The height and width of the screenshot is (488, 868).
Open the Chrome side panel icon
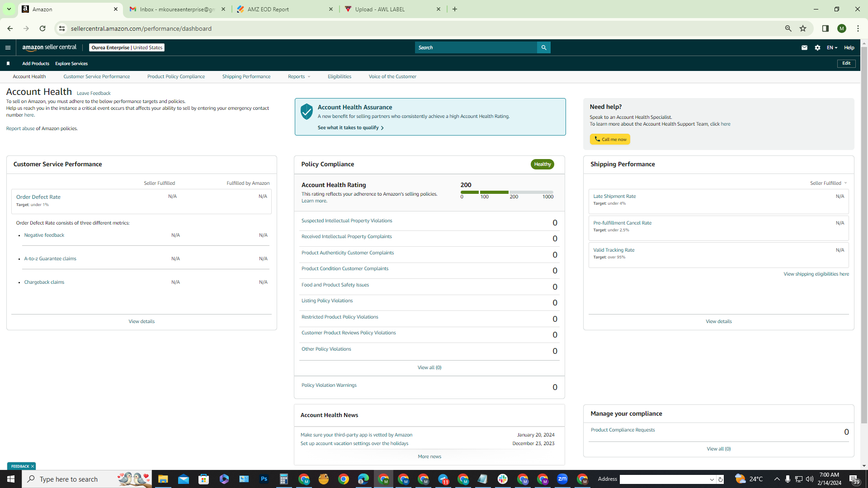click(x=826, y=28)
